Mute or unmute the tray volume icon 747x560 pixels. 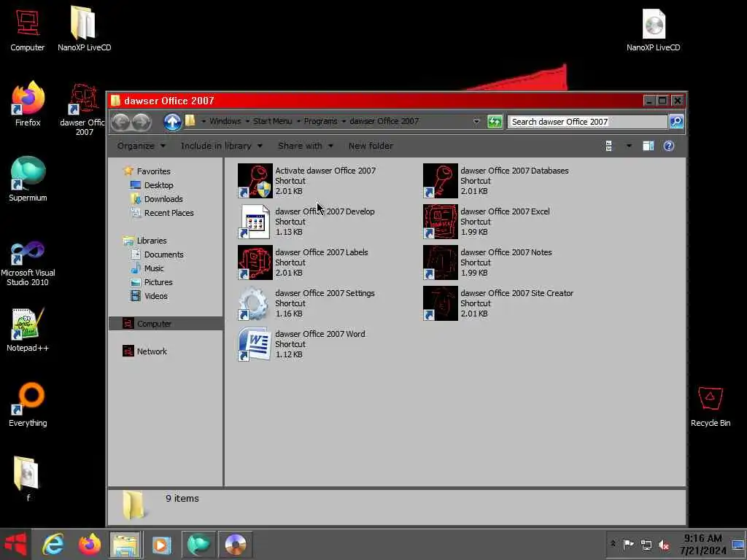(x=664, y=545)
